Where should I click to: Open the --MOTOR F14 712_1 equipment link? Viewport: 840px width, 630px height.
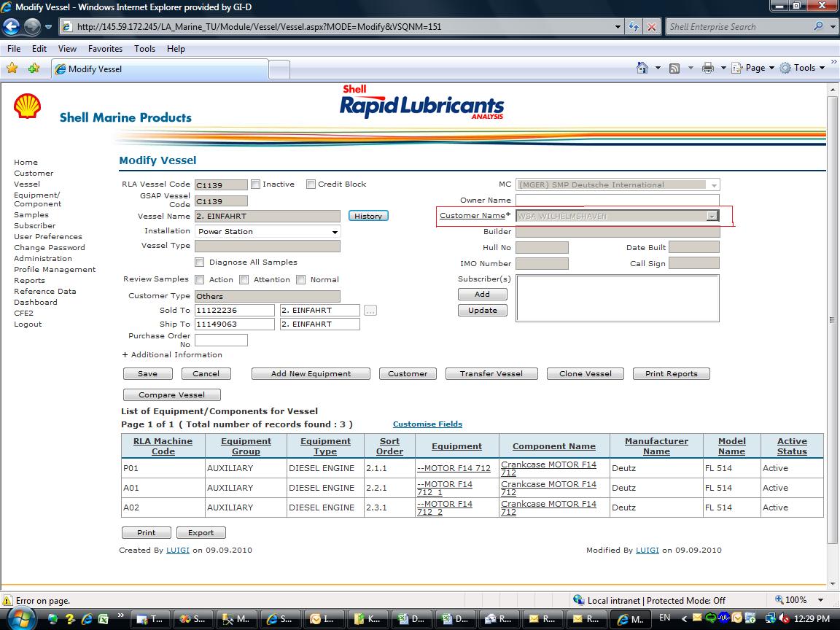click(444, 488)
